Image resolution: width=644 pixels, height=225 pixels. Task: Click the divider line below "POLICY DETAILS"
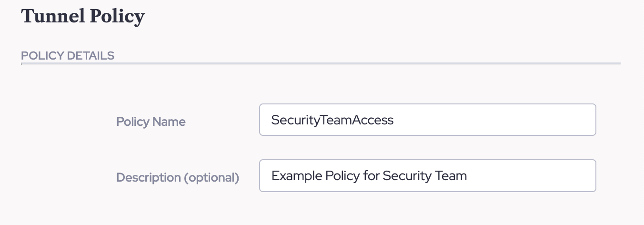coord(321,63)
